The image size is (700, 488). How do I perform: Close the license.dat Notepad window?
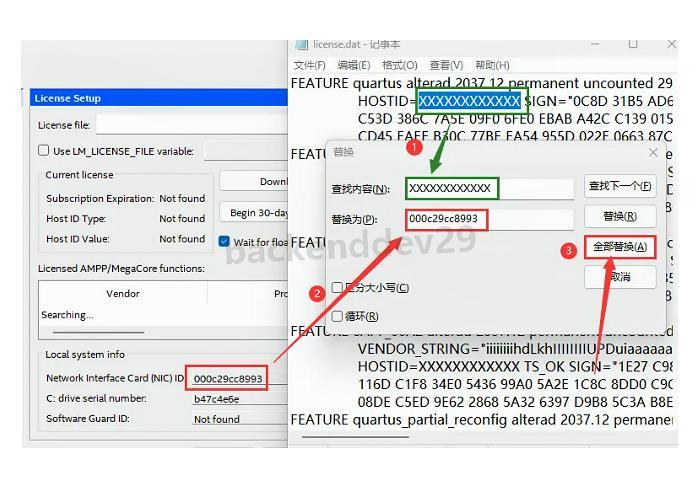pos(671,44)
